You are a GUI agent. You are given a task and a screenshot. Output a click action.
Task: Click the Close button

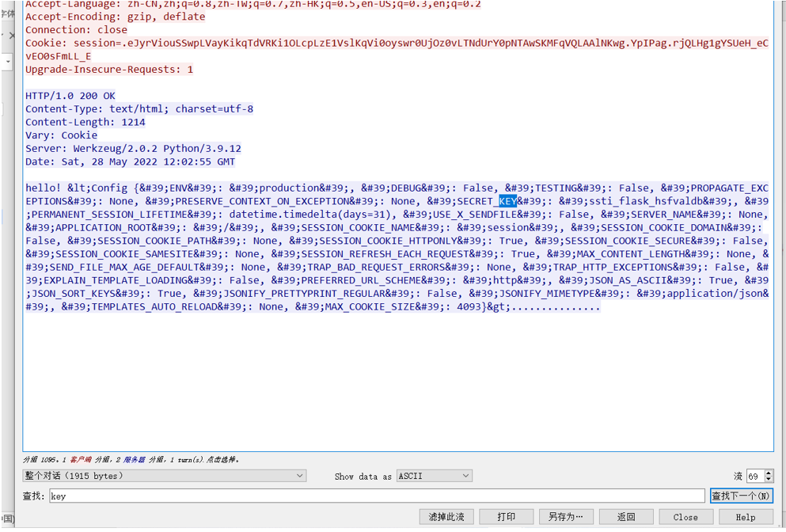coord(685,517)
